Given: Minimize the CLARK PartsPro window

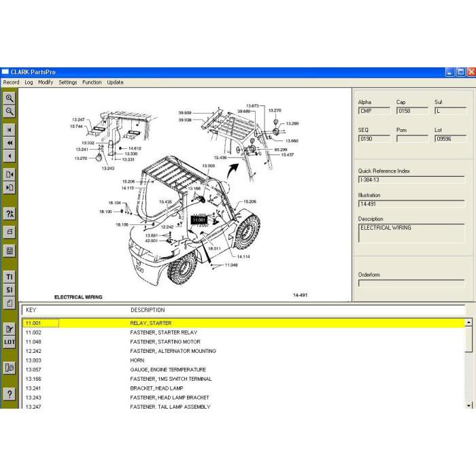Looking at the screenshot, I should pos(450,72).
